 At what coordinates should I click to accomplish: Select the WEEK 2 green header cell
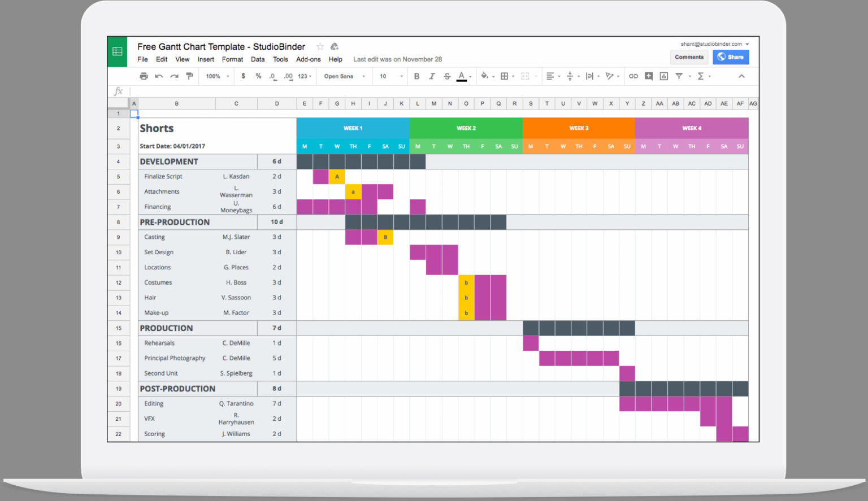coord(466,128)
